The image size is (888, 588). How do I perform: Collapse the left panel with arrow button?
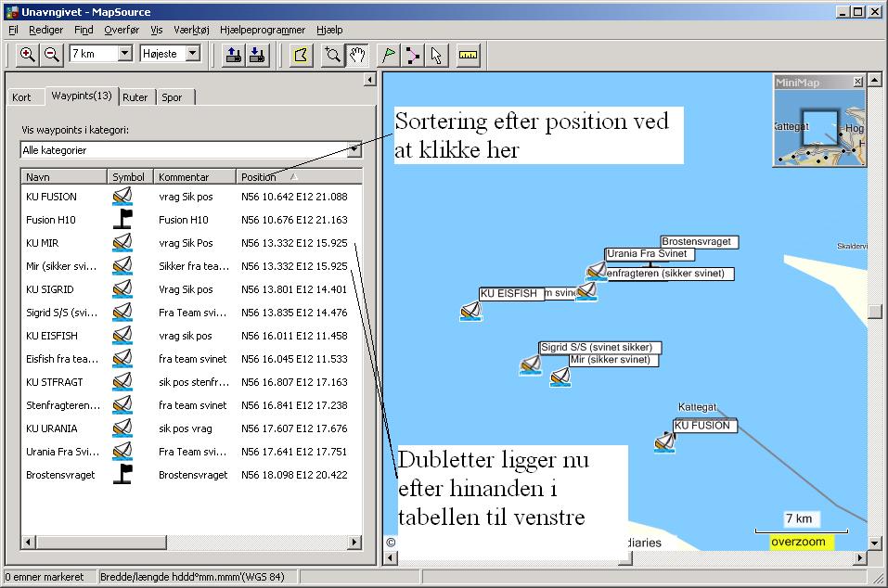(x=370, y=80)
